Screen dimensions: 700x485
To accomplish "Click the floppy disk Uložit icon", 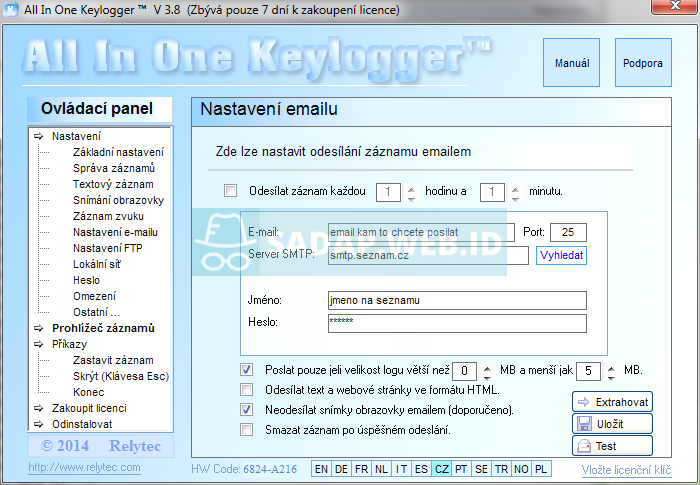I will tap(584, 424).
